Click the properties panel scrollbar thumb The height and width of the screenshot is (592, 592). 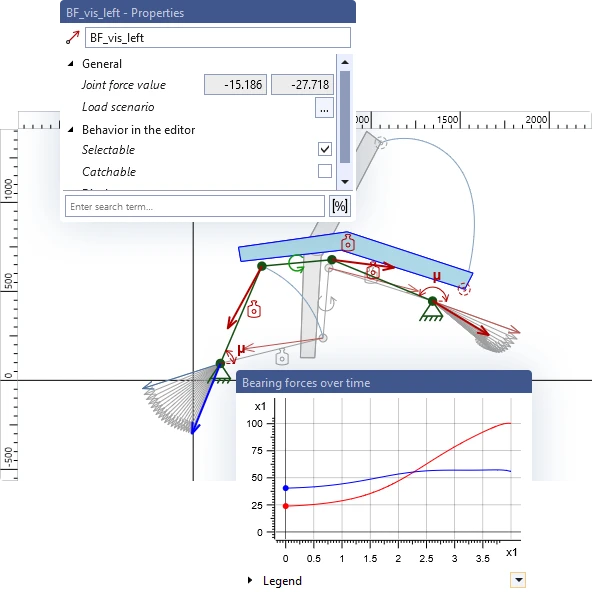coord(345,117)
